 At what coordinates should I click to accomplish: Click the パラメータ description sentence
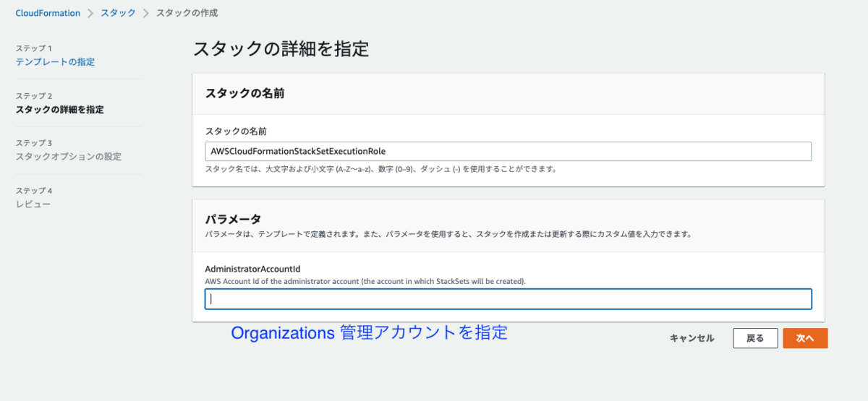click(448, 235)
